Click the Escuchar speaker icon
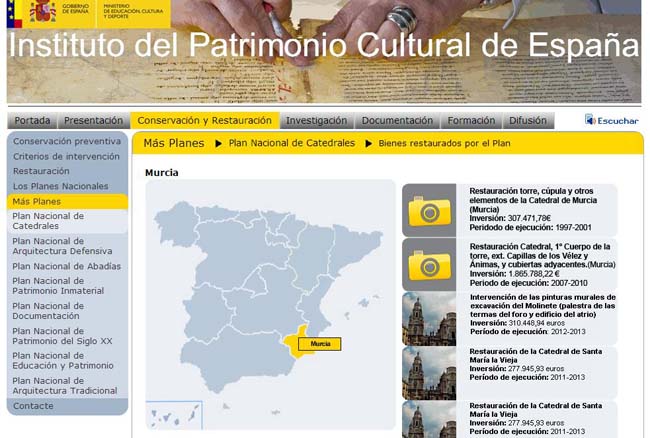The image size is (650, 438). 590,120
